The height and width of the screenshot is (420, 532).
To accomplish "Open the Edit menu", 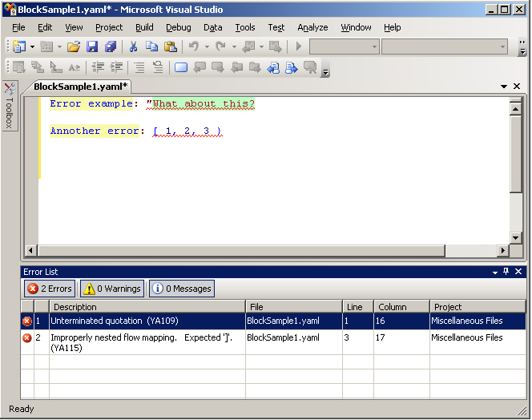I will tap(45, 27).
